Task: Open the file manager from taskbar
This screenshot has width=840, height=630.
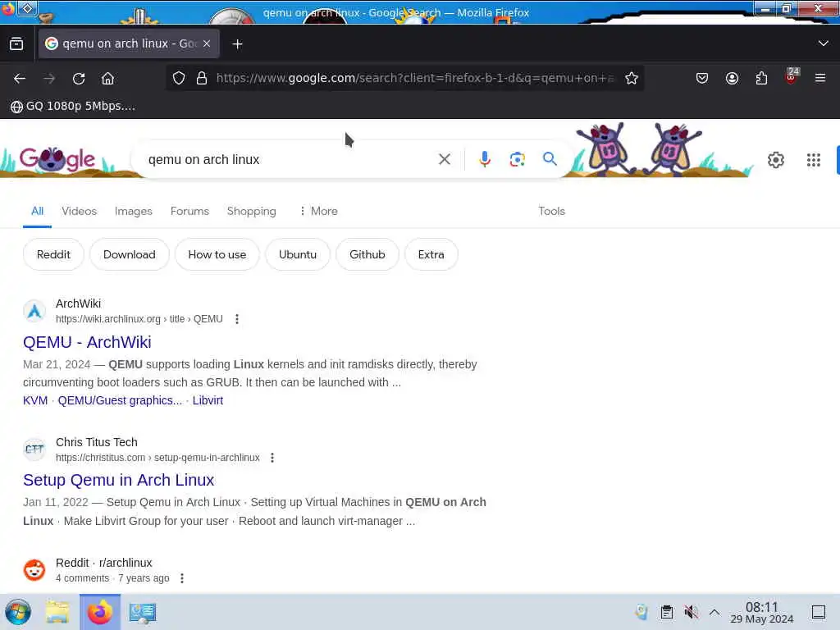Action: pos(57,612)
